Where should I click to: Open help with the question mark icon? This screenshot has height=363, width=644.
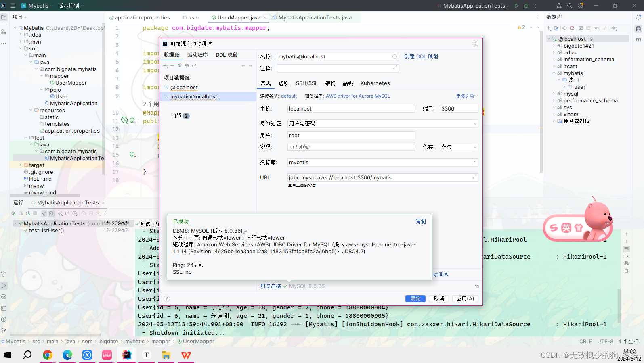click(x=167, y=299)
